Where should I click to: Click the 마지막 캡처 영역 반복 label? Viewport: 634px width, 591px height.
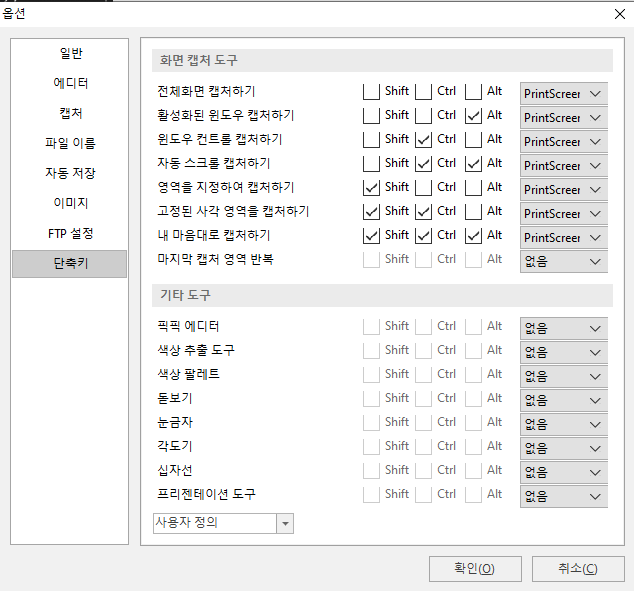pos(216,259)
